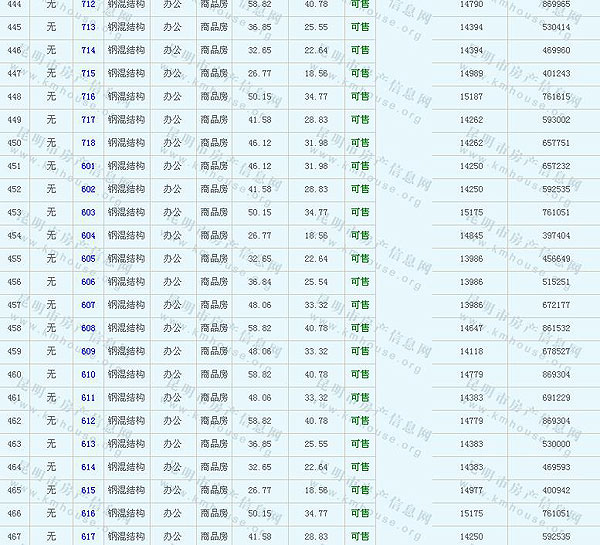Select row number 455 cell
600x545 pixels.
point(14,259)
